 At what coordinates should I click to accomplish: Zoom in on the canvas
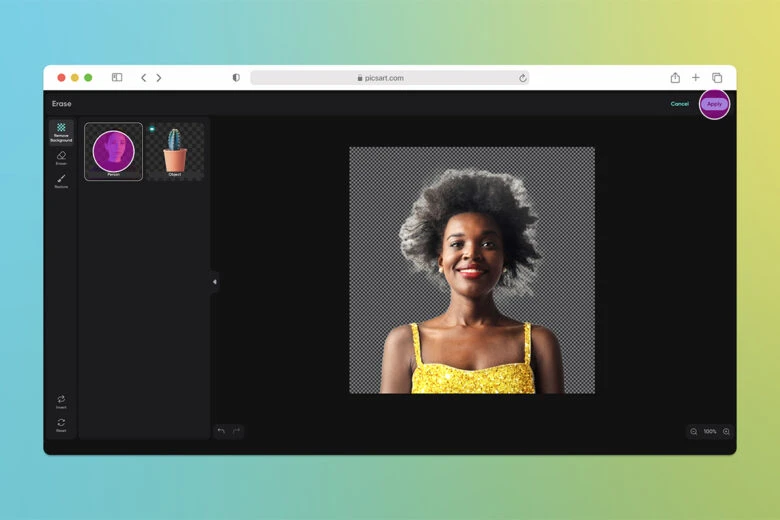(726, 431)
